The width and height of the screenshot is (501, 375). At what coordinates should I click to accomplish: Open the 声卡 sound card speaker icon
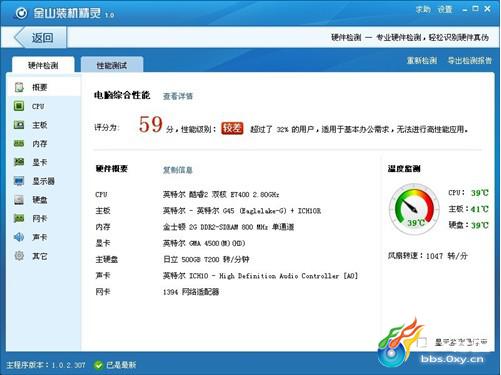pos(19,237)
